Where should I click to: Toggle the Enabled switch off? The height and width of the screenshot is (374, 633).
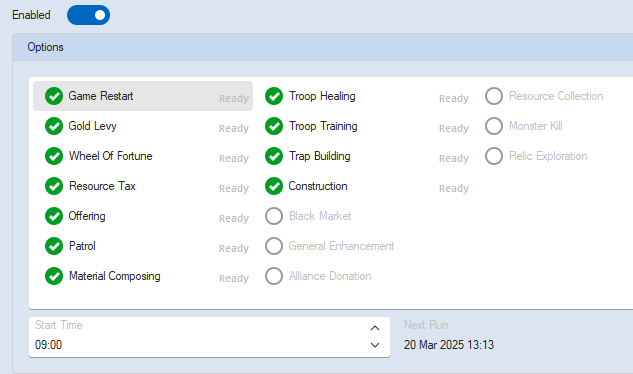coord(88,15)
